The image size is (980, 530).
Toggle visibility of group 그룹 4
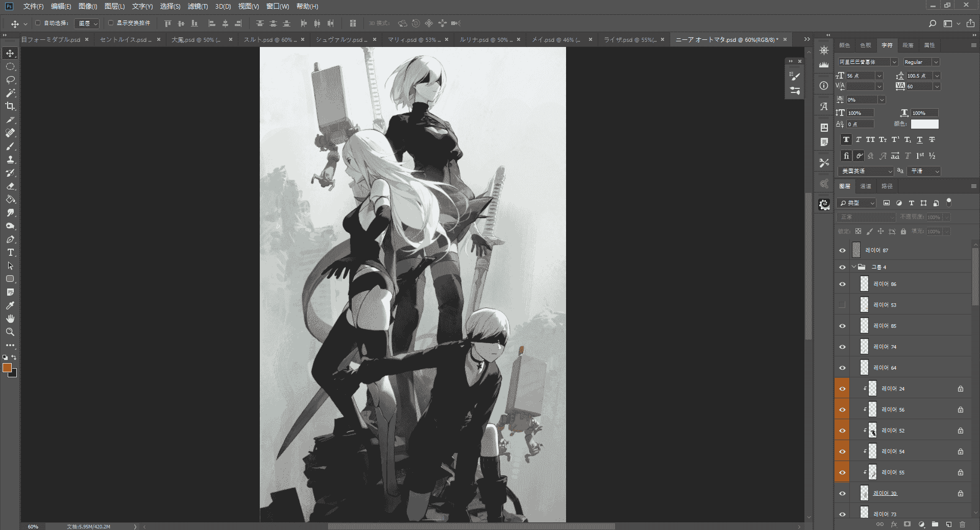tap(842, 267)
